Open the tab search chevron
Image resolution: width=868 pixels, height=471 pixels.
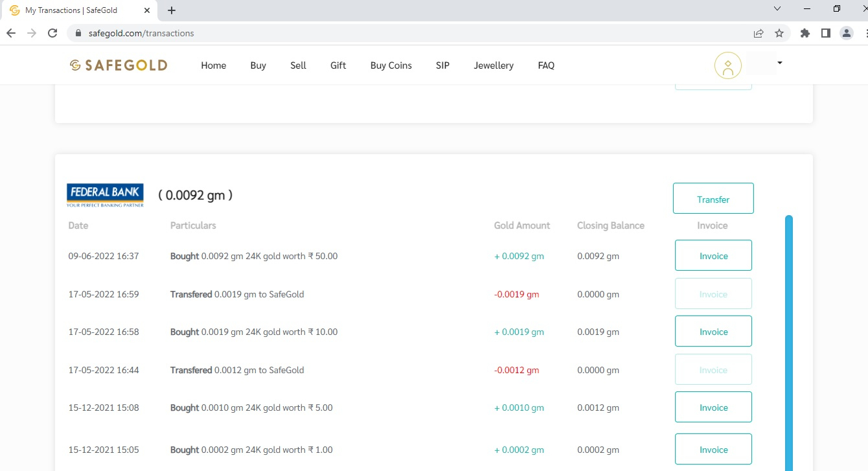(777, 9)
